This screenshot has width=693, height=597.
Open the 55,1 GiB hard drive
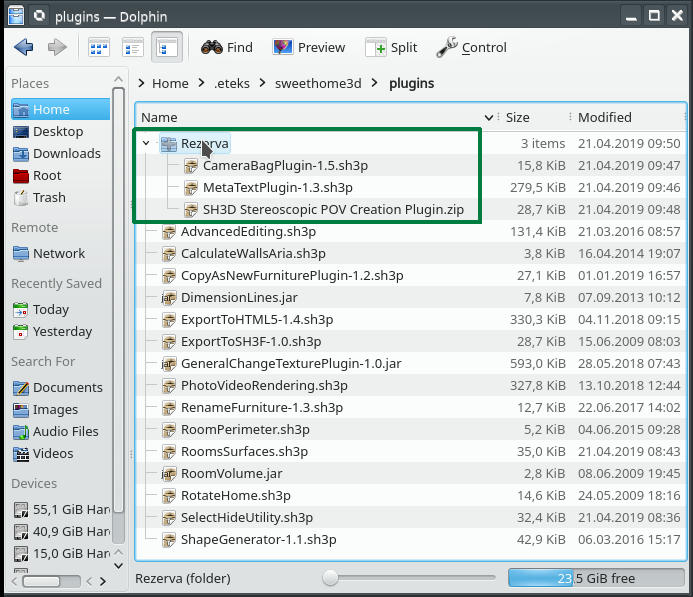pyautogui.click(x=61, y=510)
